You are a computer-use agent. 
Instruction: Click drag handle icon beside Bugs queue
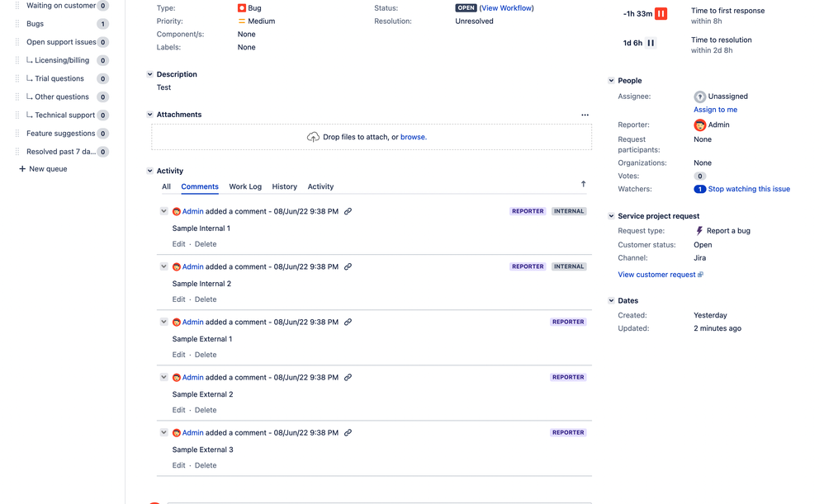(x=17, y=24)
